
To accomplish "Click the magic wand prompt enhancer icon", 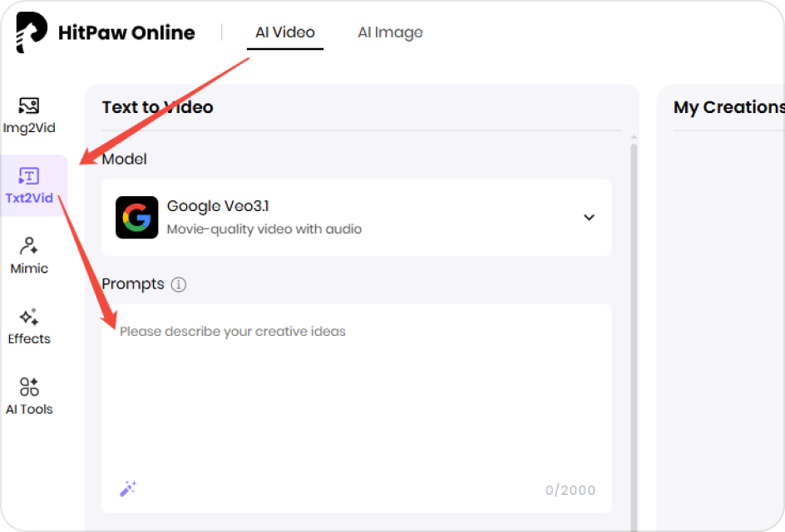I will 127,489.
